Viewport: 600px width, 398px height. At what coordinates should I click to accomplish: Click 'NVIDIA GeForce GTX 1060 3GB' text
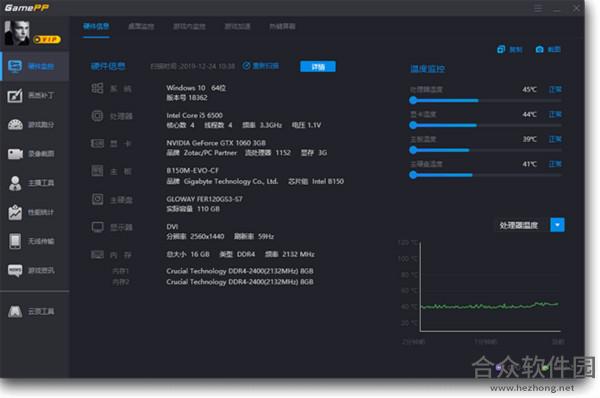[x=216, y=143]
